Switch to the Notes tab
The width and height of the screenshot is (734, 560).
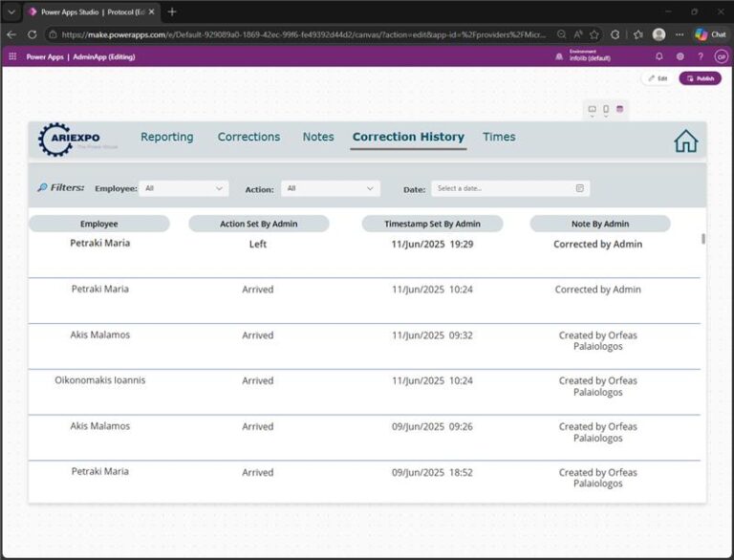click(318, 137)
